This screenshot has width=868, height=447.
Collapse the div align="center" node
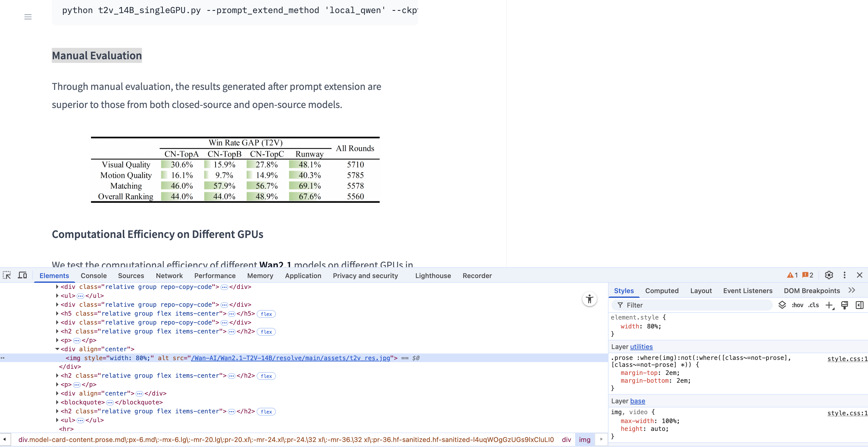(57, 349)
